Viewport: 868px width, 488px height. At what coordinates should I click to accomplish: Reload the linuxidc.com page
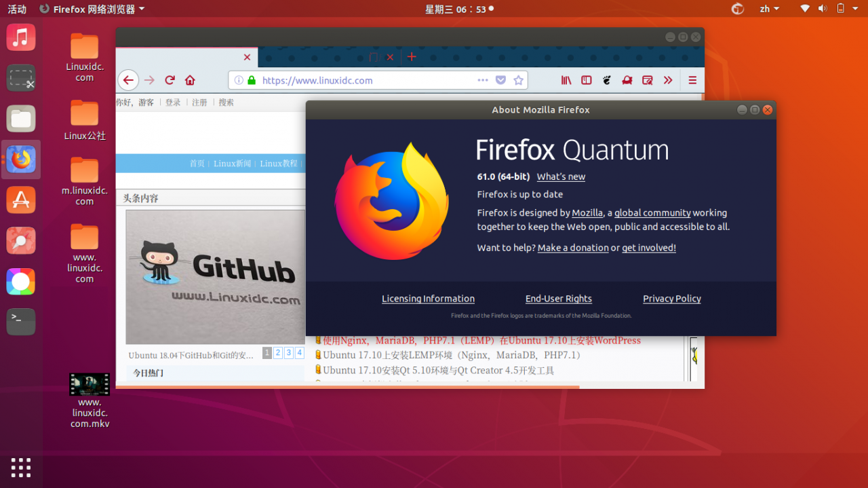point(170,80)
